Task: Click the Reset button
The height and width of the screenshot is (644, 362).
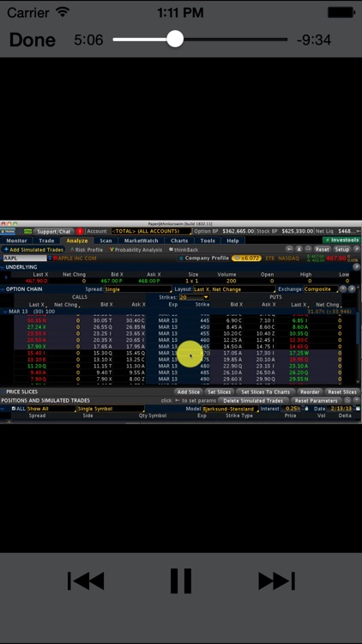Action: tap(323, 249)
